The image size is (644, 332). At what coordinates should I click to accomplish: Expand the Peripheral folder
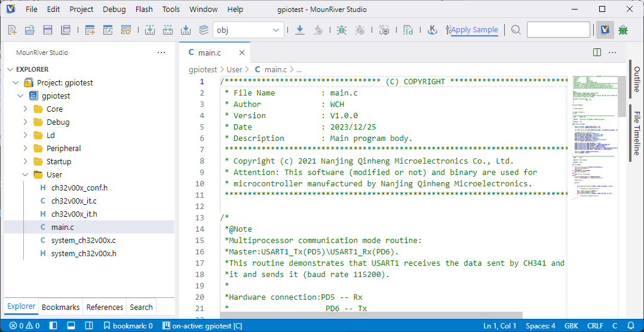[63, 148]
